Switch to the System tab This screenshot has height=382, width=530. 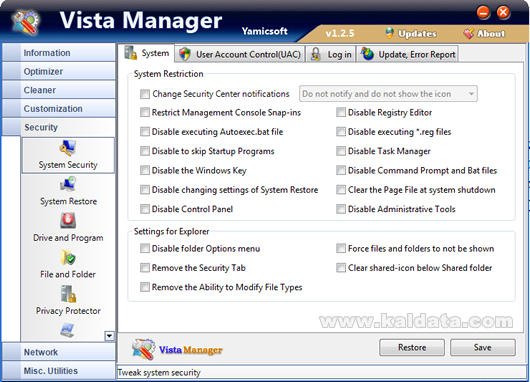146,53
